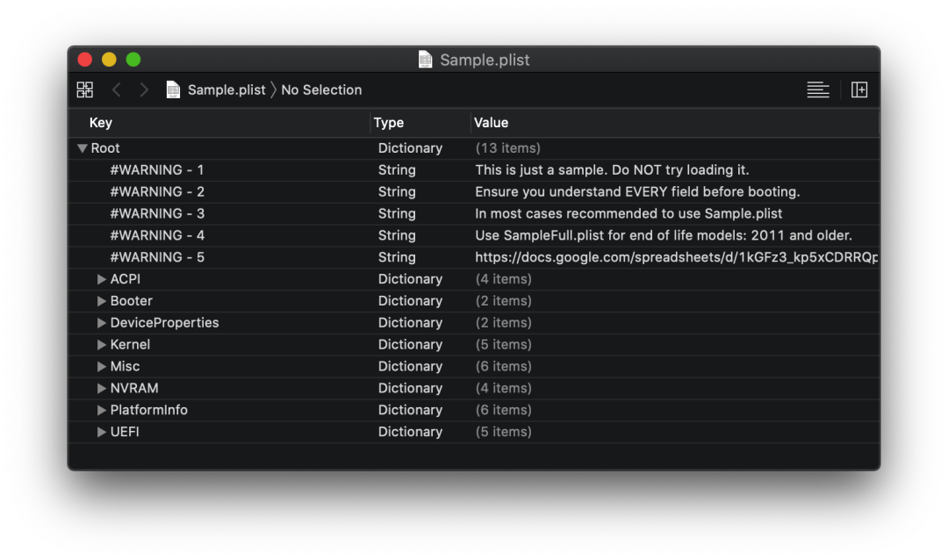The height and width of the screenshot is (560, 948).
Task: Click the value 'Use SampleFull.plist for end of life'
Action: (664, 235)
